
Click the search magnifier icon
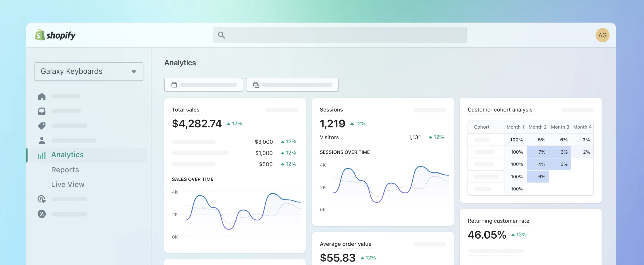click(x=221, y=35)
